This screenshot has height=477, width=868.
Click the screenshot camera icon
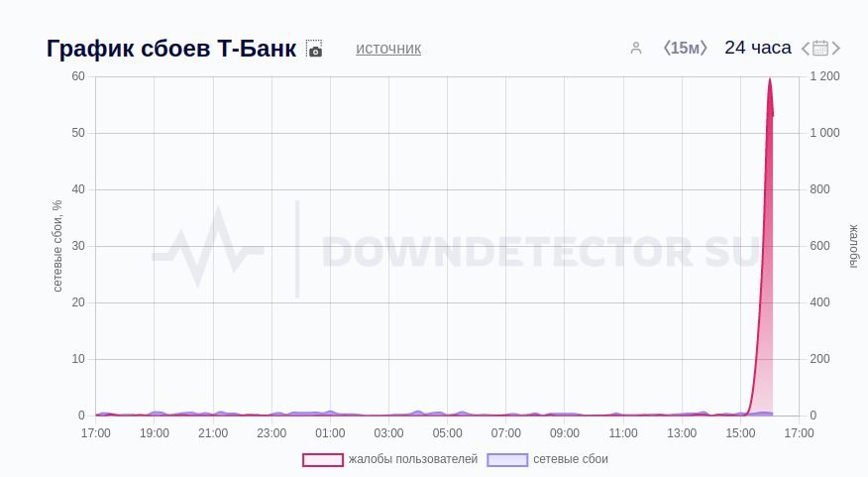point(314,49)
